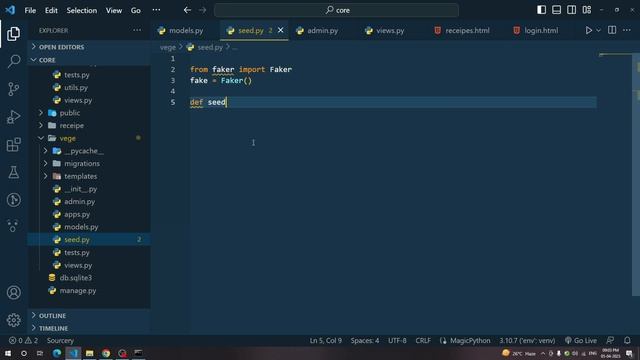Open the Chrome browser in taskbar
Viewport: 640px width, 360px height.
(x=106, y=353)
